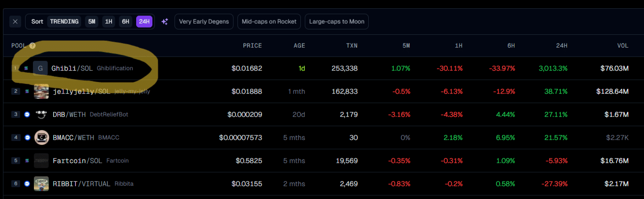Click Solana chain icon in Fartcoin row

(x=28, y=161)
